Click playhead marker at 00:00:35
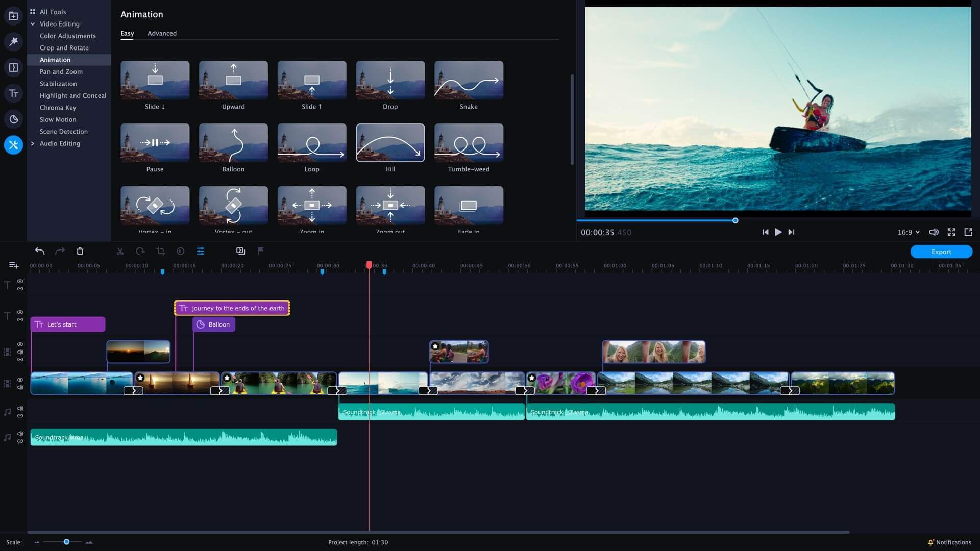The image size is (980, 551). point(369,265)
